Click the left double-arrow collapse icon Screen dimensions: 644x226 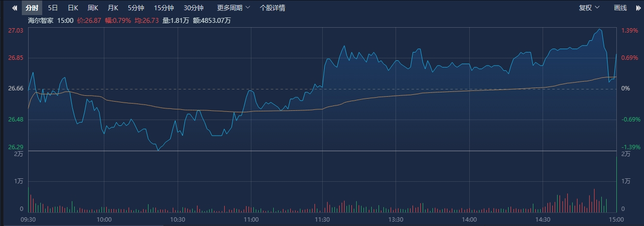click(15, 8)
